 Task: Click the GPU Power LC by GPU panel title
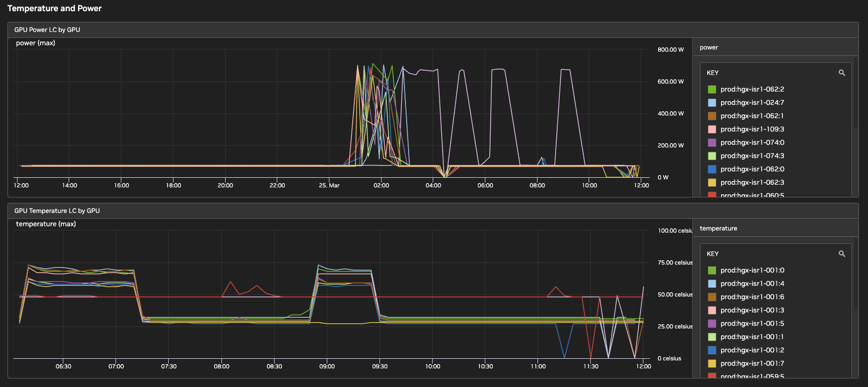click(x=47, y=30)
